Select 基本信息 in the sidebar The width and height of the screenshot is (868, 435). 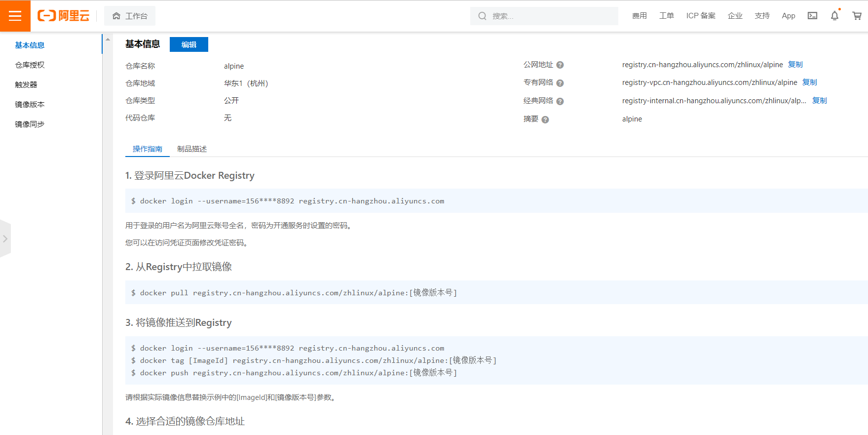click(x=30, y=45)
